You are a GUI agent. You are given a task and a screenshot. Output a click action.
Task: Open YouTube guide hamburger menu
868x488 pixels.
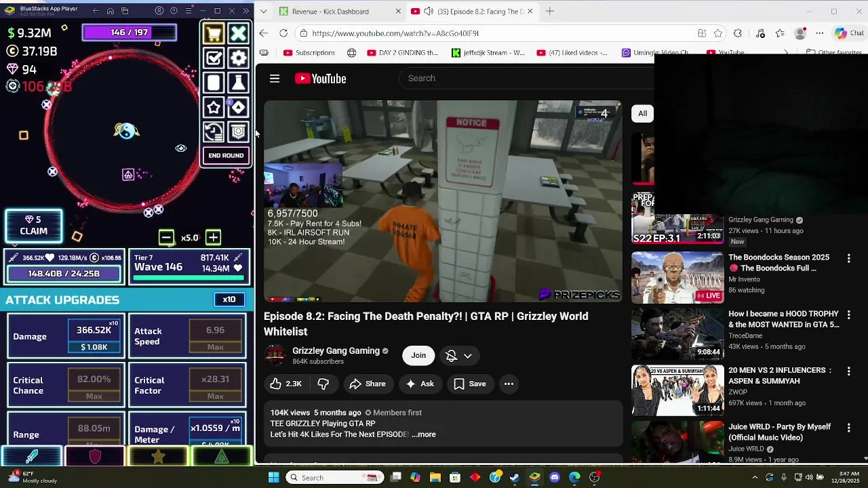tap(275, 79)
